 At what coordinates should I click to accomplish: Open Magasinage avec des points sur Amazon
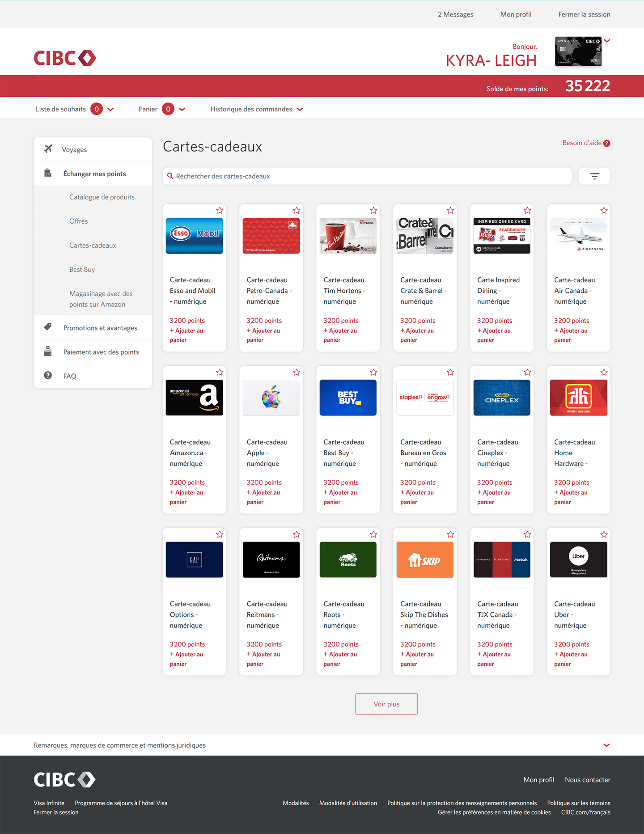coord(101,299)
